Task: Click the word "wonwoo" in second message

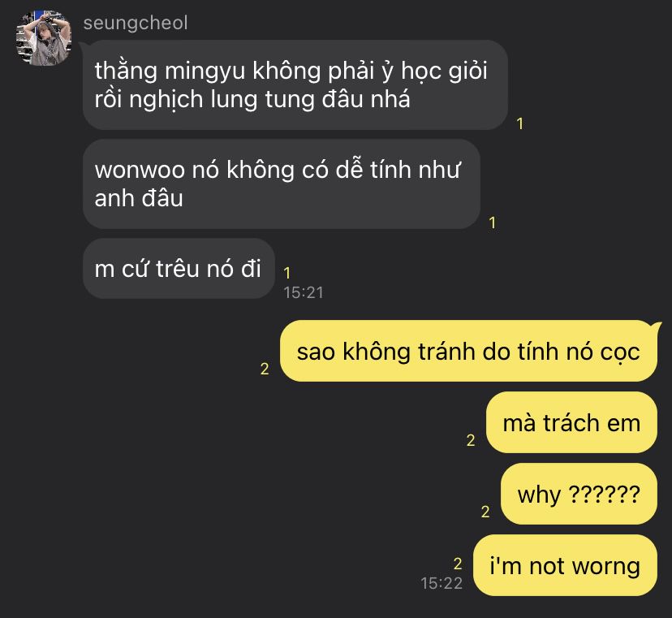Action: click(x=140, y=171)
